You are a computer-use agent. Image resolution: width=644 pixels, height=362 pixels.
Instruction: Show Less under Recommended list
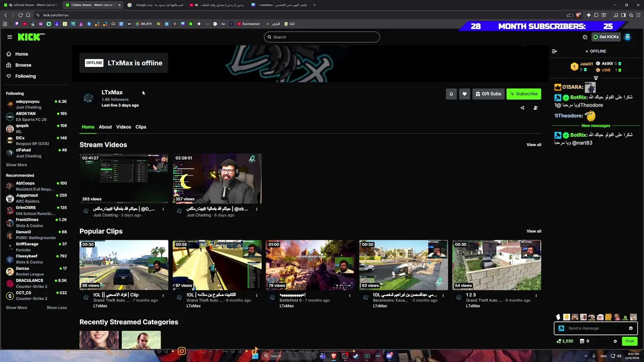coord(57,308)
